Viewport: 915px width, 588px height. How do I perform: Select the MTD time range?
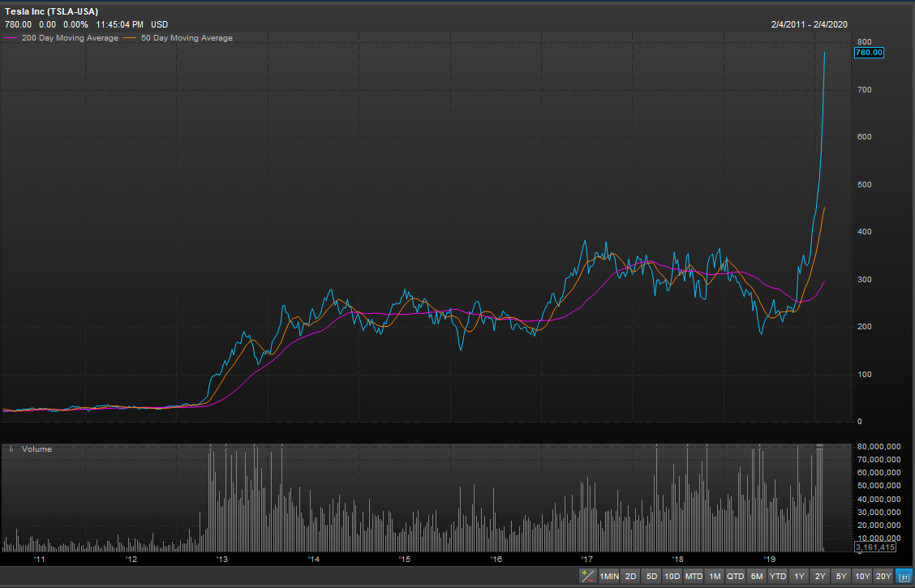[x=694, y=577]
